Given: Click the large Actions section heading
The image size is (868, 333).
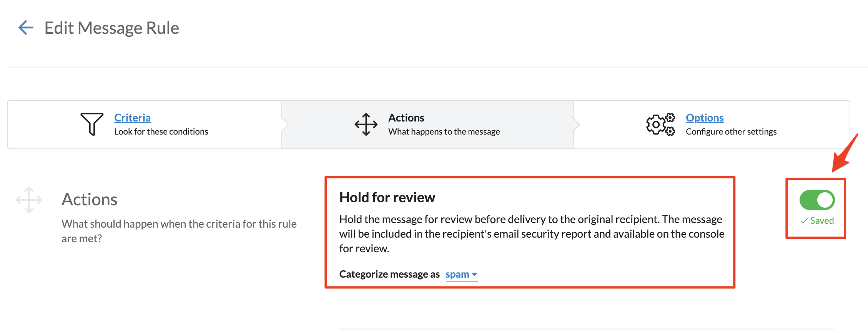Looking at the screenshot, I should (x=90, y=200).
